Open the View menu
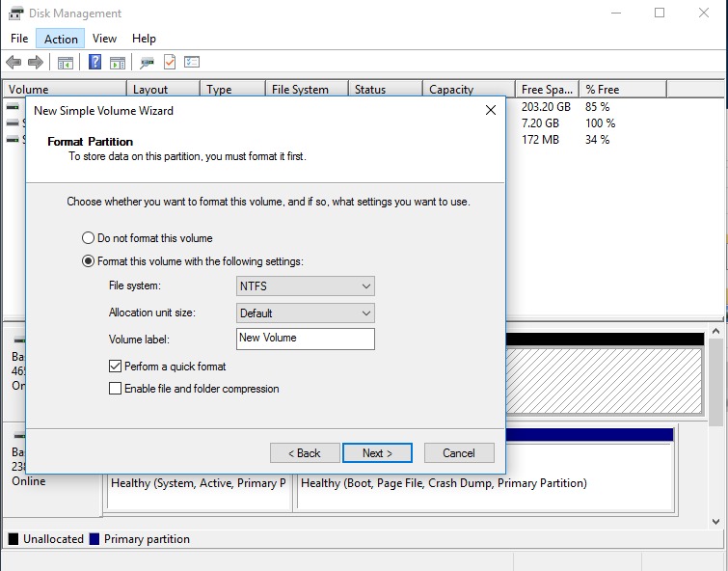This screenshot has height=571, width=728. pos(104,39)
